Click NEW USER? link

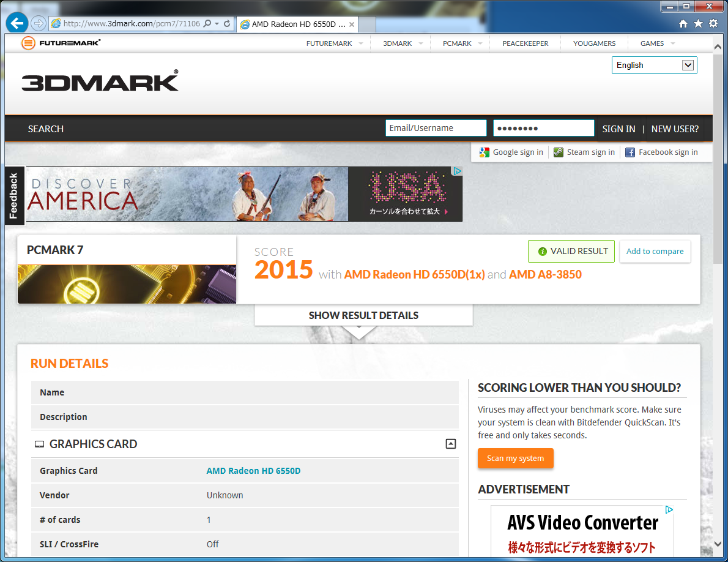pyautogui.click(x=675, y=129)
